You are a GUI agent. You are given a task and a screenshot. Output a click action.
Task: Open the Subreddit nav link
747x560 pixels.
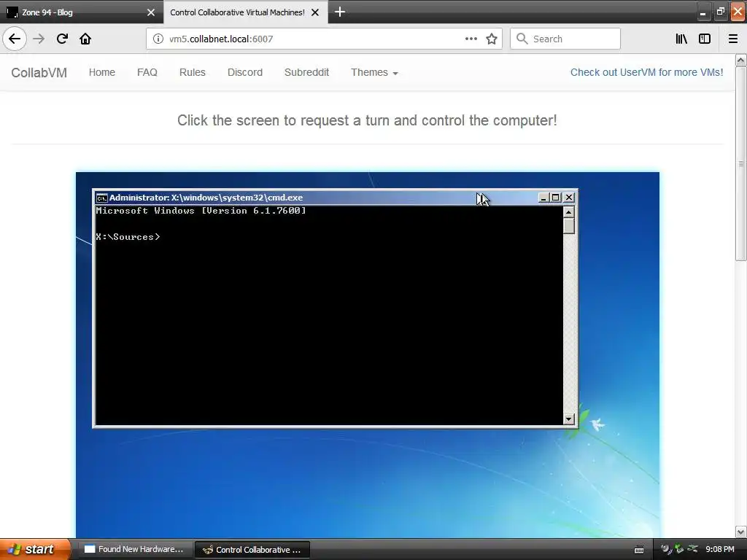tap(307, 72)
